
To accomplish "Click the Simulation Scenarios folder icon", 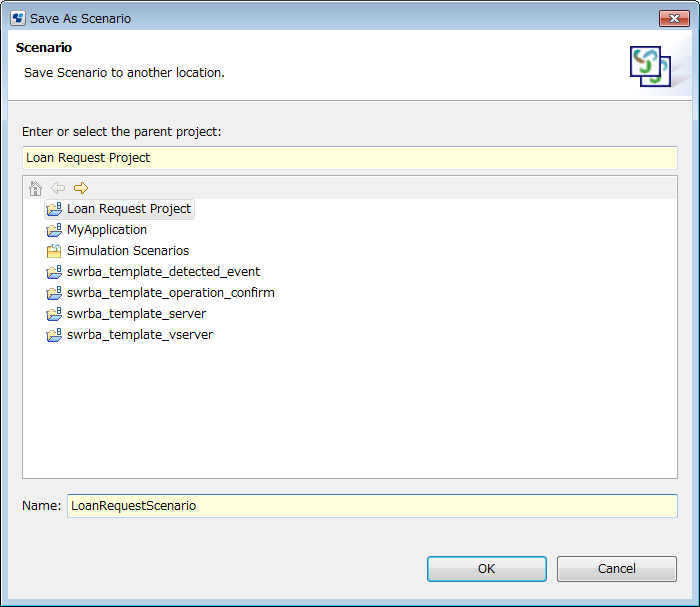I will pyautogui.click(x=54, y=252).
